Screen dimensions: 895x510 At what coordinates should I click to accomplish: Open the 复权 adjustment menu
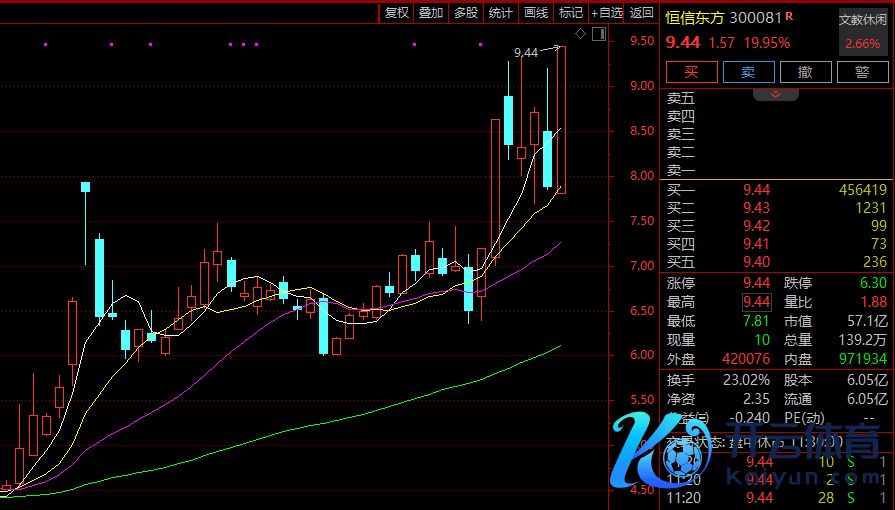[397, 13]
